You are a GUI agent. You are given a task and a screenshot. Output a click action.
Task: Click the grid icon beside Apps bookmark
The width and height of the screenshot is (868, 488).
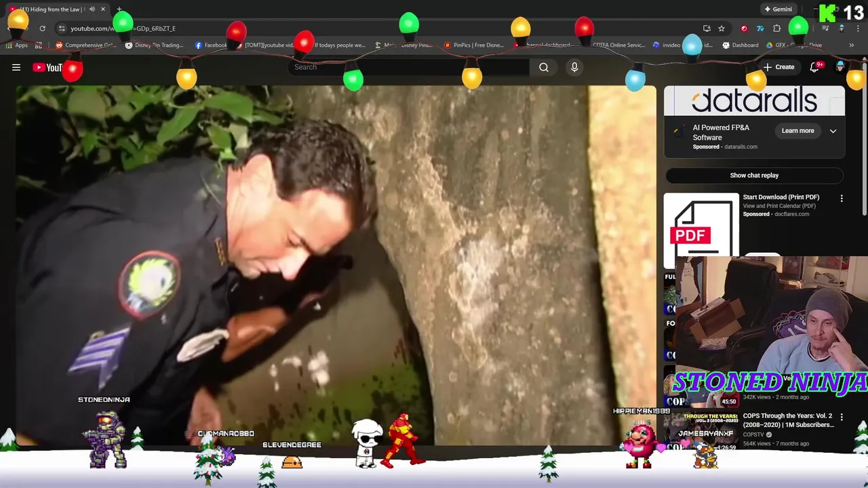39,45
